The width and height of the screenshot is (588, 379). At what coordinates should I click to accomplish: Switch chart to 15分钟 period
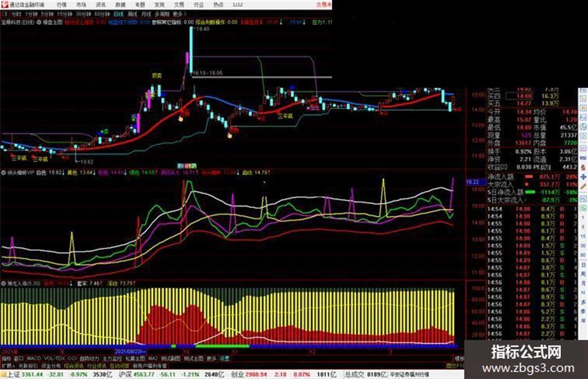[x=65, y=14]
